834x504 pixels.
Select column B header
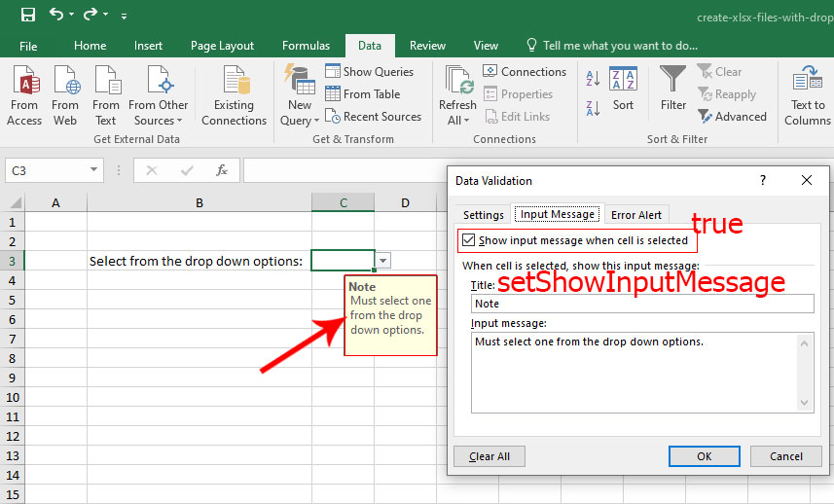pyautogui.click(x=199, y=202)
